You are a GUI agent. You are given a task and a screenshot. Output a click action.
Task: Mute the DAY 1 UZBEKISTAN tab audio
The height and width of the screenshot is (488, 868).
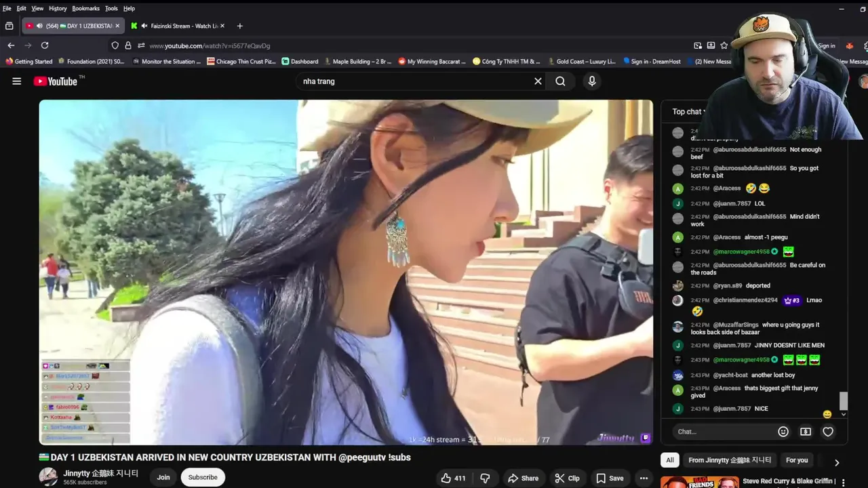(39, 26)
